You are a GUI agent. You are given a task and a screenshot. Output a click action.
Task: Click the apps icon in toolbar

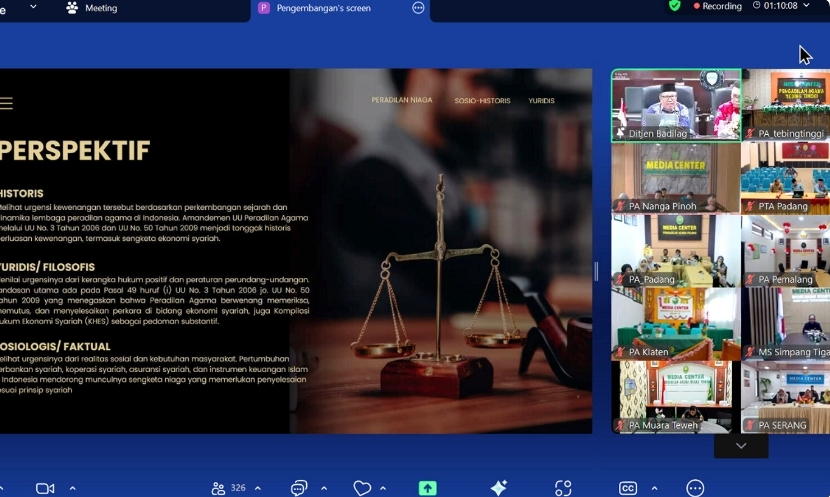click(x=563, y=488)
